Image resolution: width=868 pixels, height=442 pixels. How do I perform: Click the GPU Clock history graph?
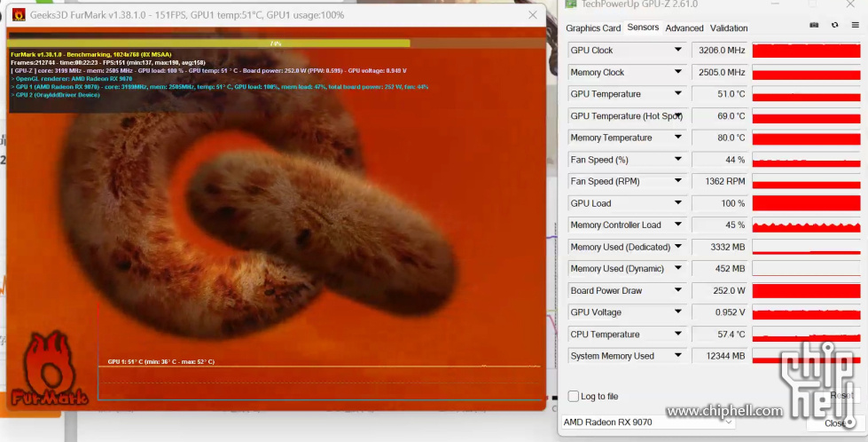[x=806, y=51]
